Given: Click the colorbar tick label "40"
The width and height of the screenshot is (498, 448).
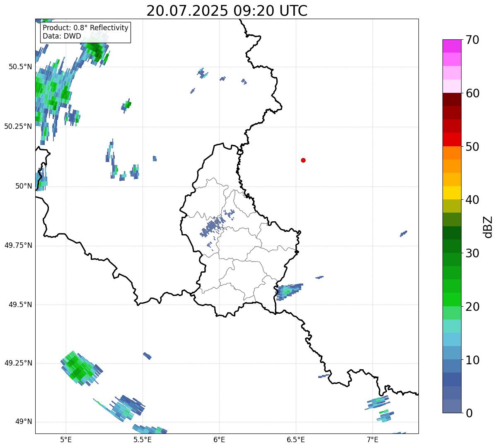Looking at the screenshot, I should [x=472, y=200].
